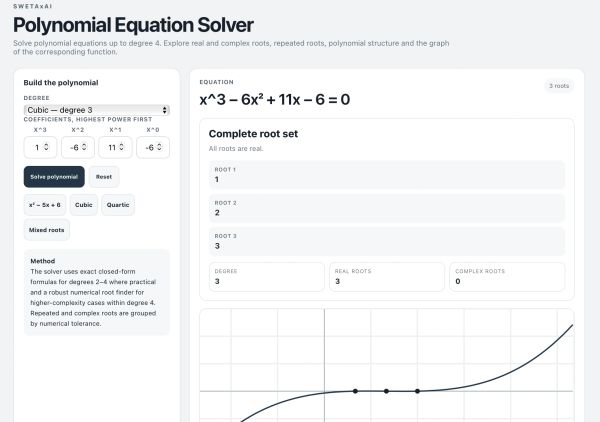Viewport: 600px width, 422px height.
Task: Click the x^1 coefficient stepper arrows
Action: [121, 147]
